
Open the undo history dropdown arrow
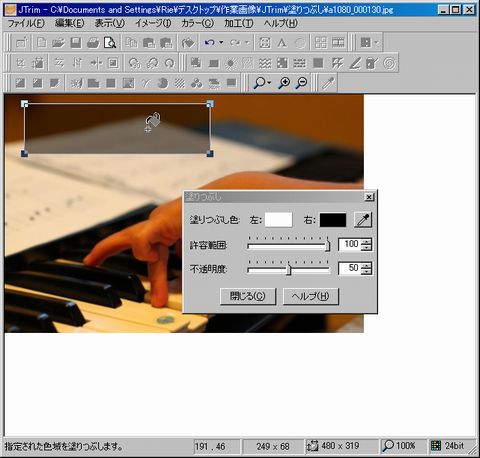click(221, 43)
